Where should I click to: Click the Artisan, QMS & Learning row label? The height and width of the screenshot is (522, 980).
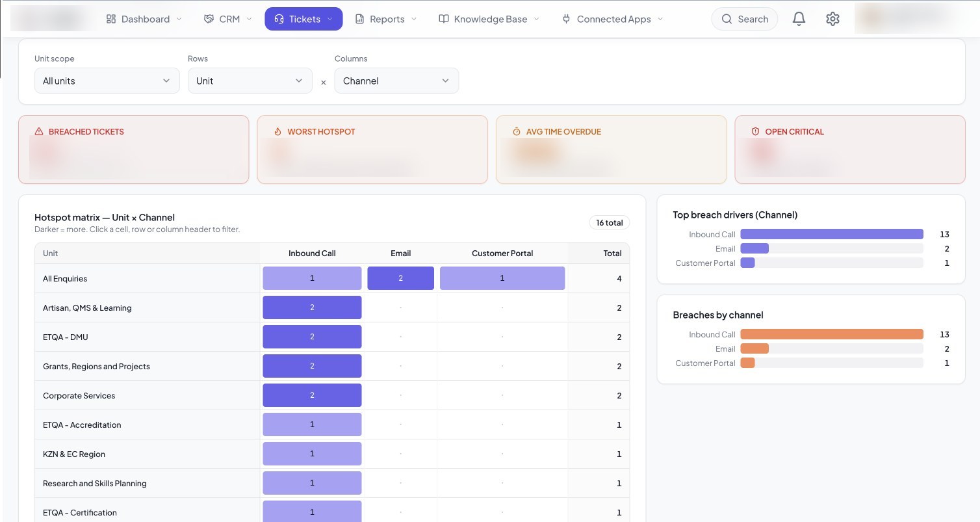click(x=87, y=307)
